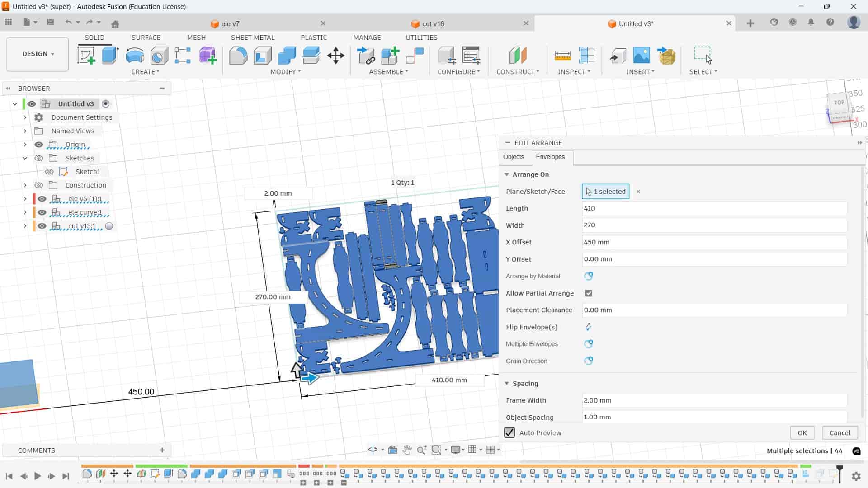Open the DESIGN workspace dropdown
The height and width of the screenshot is (488, 868).
point(38,54)
